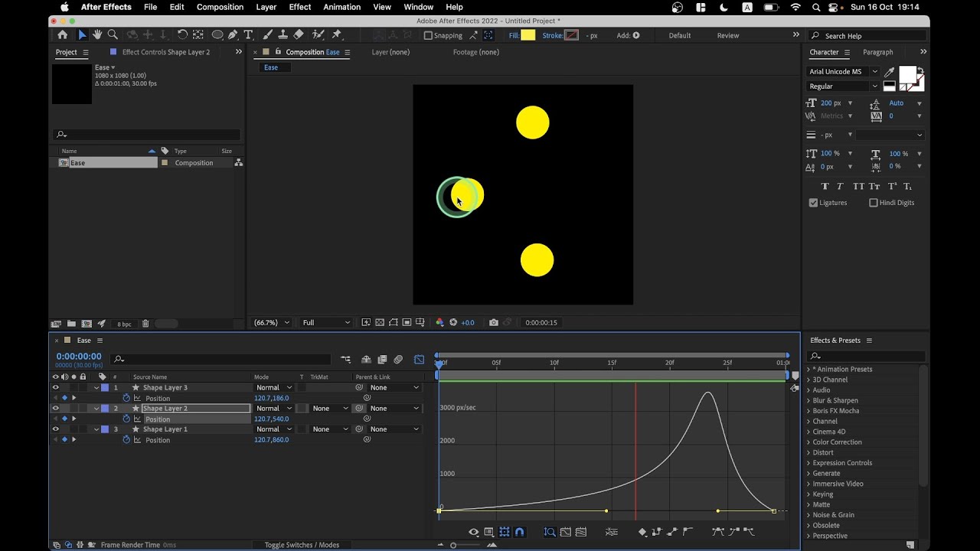
Task: Click Toggle Switches / Modes button
Action: (x=302, y=545)
